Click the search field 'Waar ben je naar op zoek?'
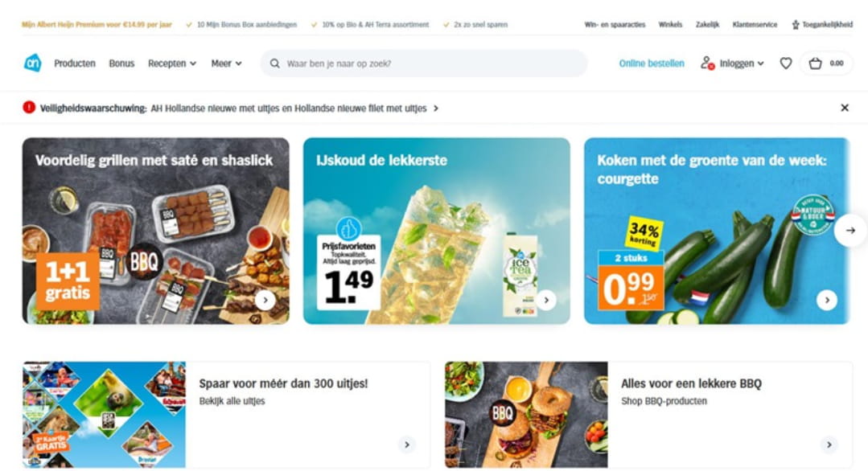868x471 pixels. [423, 63]
